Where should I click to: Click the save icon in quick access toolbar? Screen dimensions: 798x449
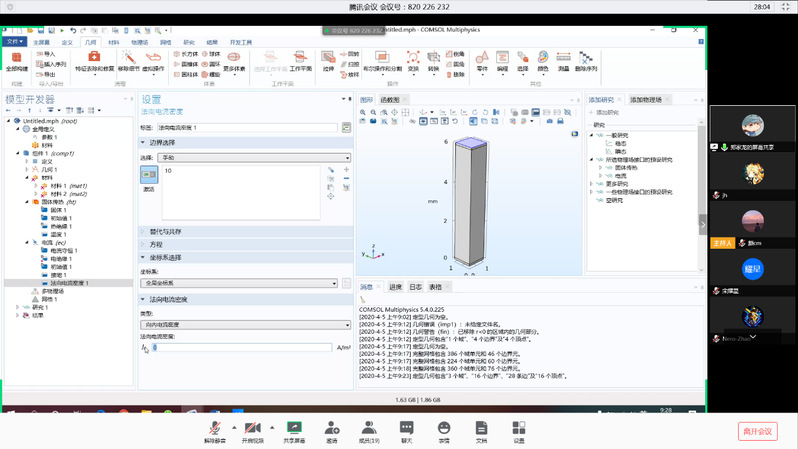click(x=40, y=31)
